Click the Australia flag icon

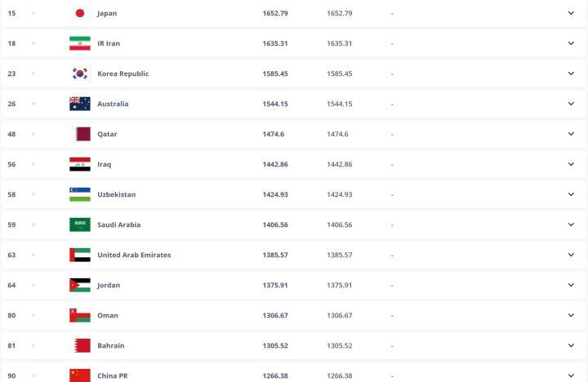coord(80,104)
